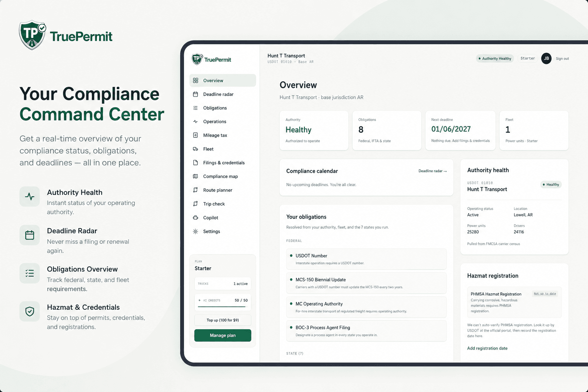Image resolution: width=588 pixels, height=392 pixels.
Task: Click the Fleet card showing 1 power unit
Action: [534, 131]
